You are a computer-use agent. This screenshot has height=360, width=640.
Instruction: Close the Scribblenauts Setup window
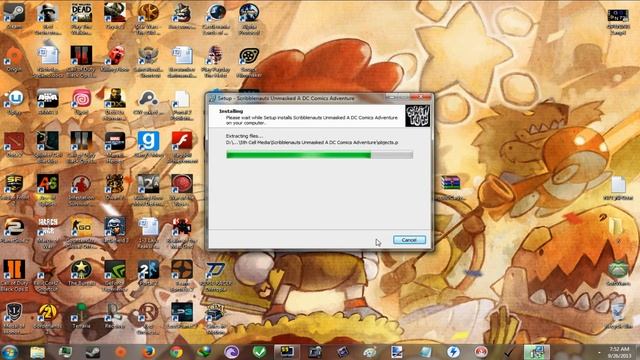(421, 98)
